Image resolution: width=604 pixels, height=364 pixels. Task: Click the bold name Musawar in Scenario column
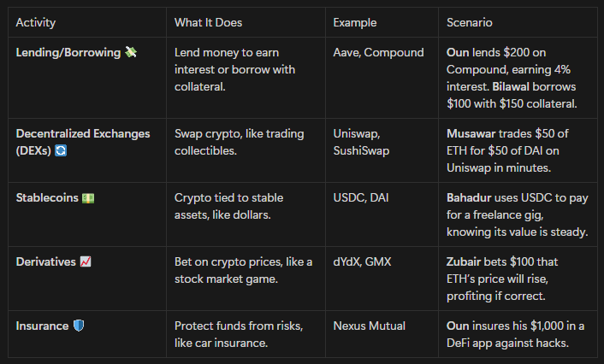pyautogui.click(x=471, y=133)
